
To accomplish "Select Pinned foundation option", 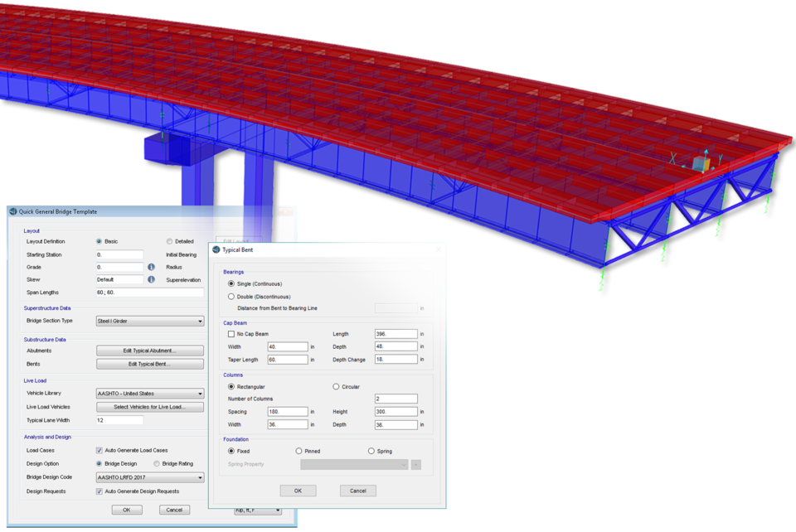I will (x=298, y=451).
